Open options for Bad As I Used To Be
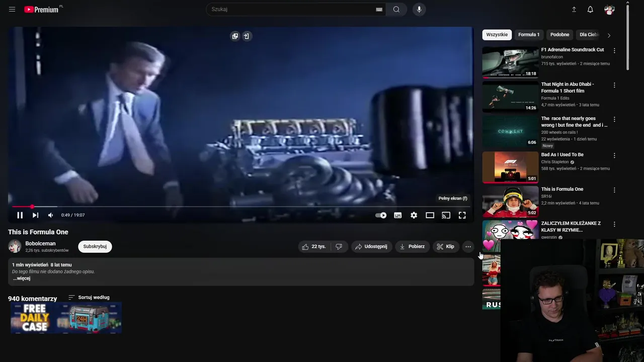This screenshot has width=644, height=362. point(614,155)
